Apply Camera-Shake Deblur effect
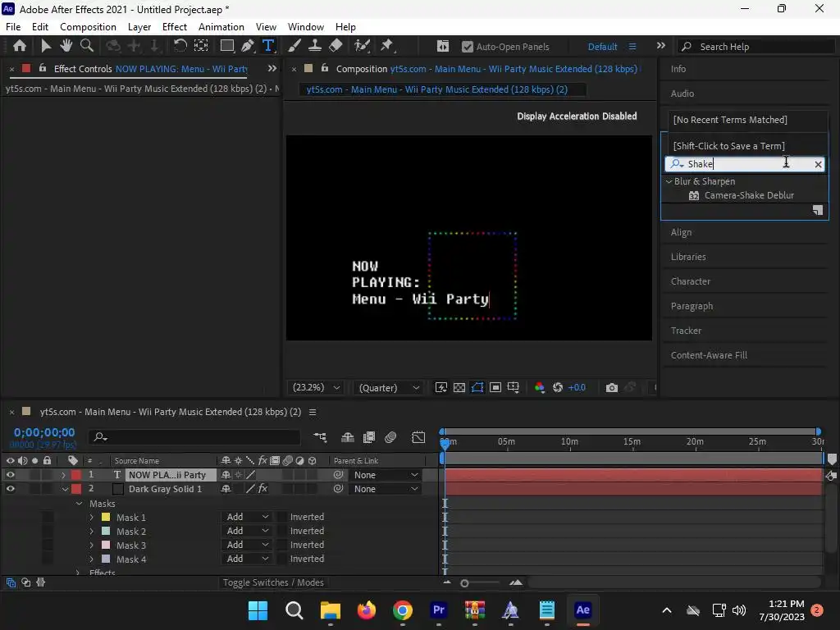Screen dimensions: 840x630 pos(749,195)
